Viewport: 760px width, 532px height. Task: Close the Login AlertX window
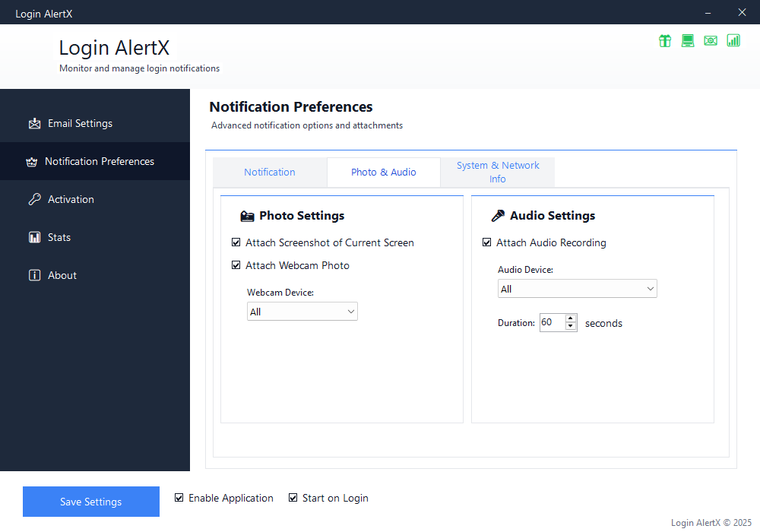[x=742, y=13]
